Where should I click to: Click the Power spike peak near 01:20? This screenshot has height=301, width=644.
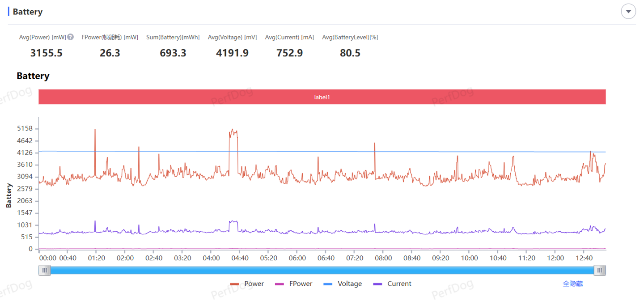(x=95, y=130)
